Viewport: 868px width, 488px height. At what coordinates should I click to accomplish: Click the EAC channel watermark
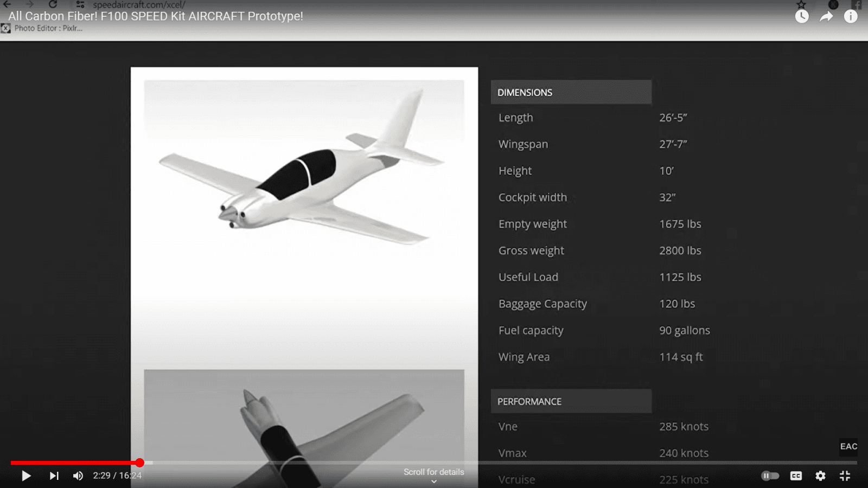pos(848,446)
